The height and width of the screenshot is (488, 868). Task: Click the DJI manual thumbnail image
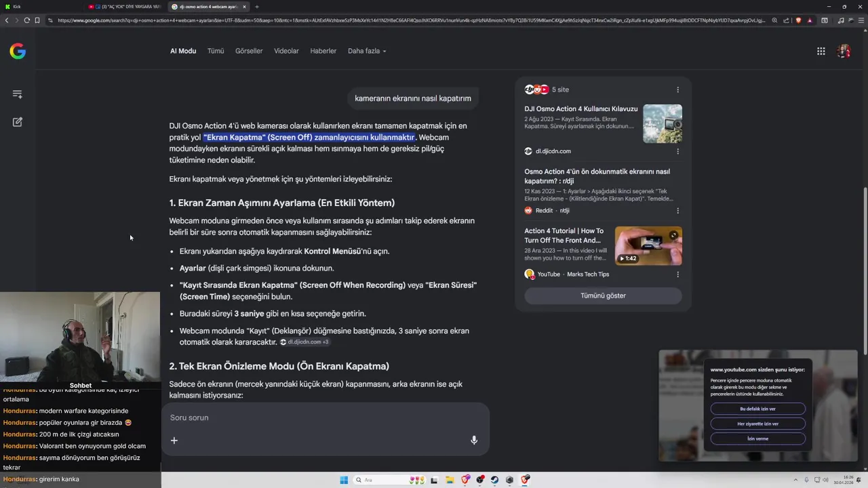pos(663,123)
